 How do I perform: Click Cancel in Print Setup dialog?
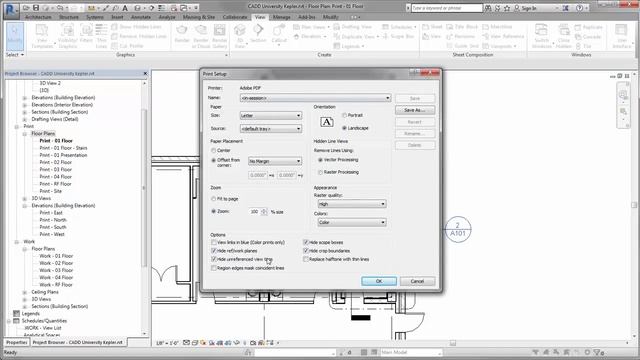tap(417, 281)
